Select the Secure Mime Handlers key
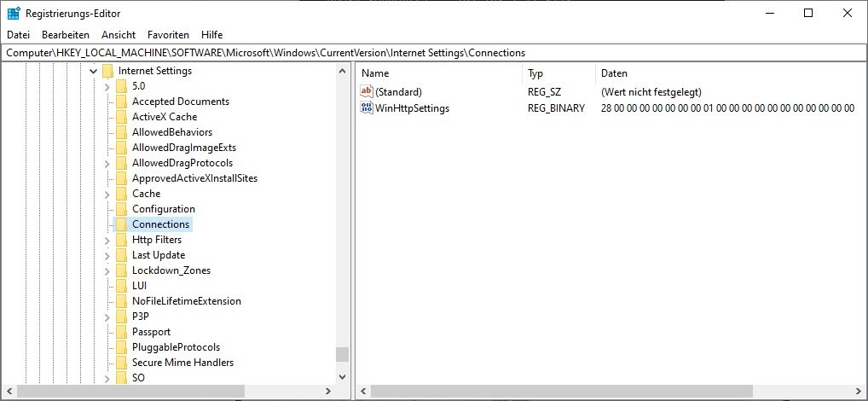The width and height of the screenshot is (868, 401). point(182,363)
